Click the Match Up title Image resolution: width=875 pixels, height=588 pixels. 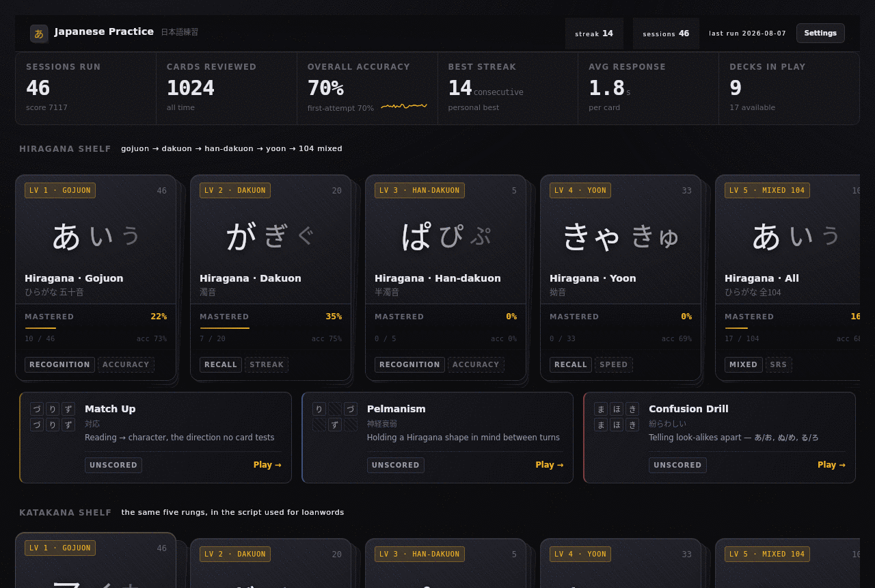click(x=110, y=409)
